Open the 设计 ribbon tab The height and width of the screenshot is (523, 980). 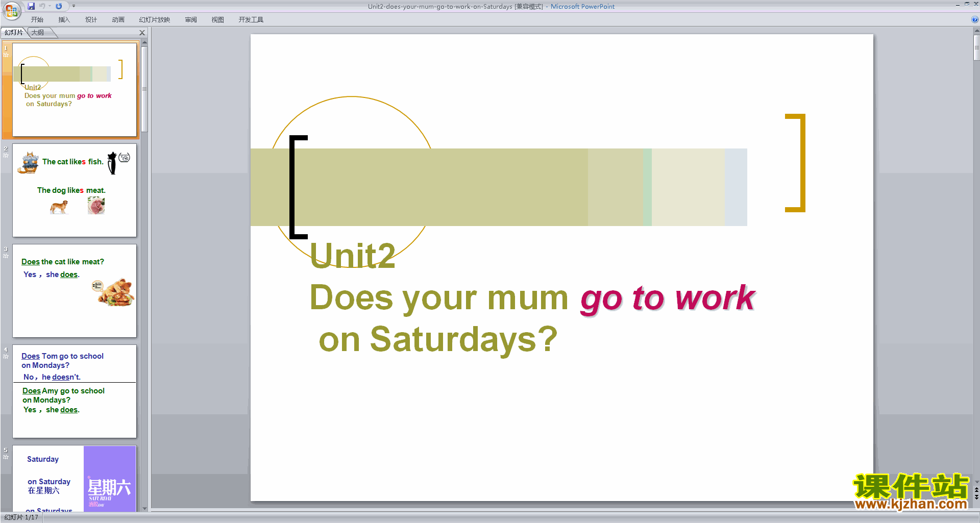click(x=91, y=20)
